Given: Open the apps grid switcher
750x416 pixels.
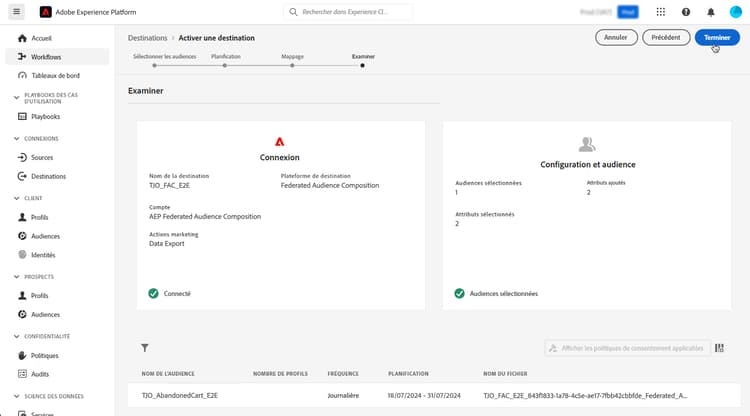Looking at the screenshot, I should (x=661, y=12).
